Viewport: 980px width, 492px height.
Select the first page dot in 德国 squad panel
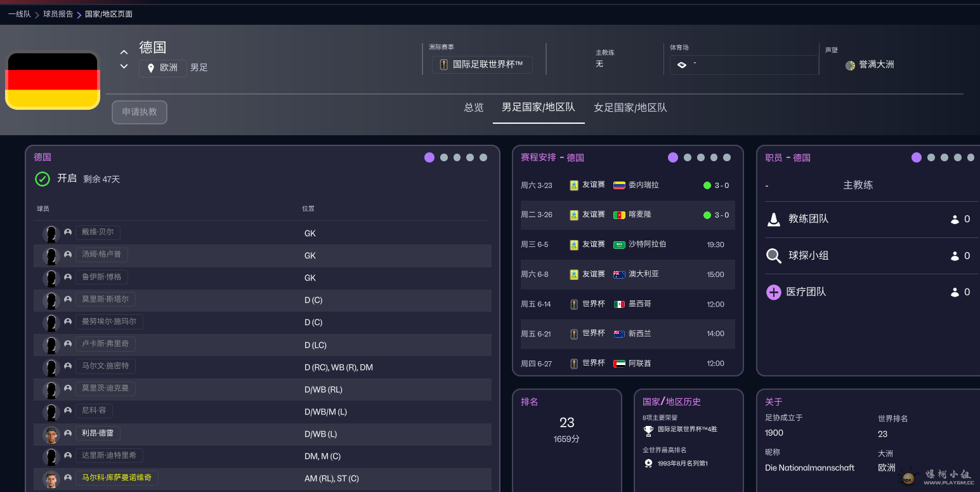point(429,157)
